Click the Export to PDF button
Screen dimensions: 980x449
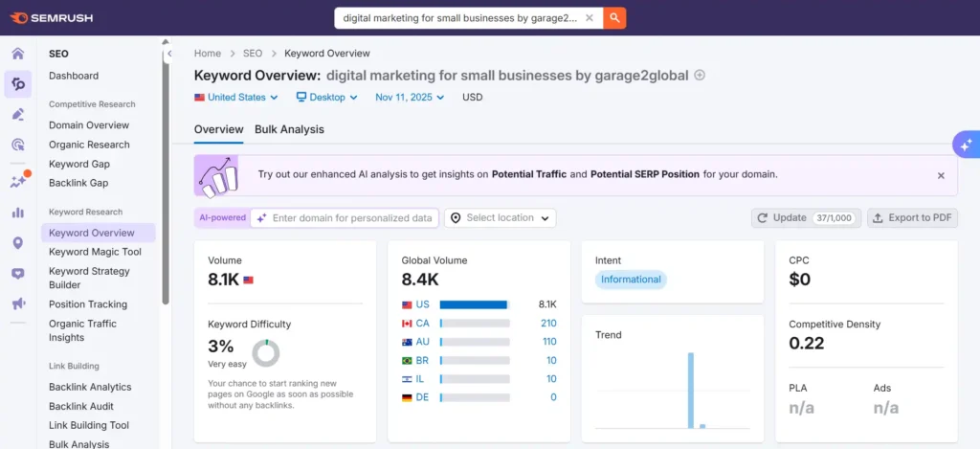point(912,217)
